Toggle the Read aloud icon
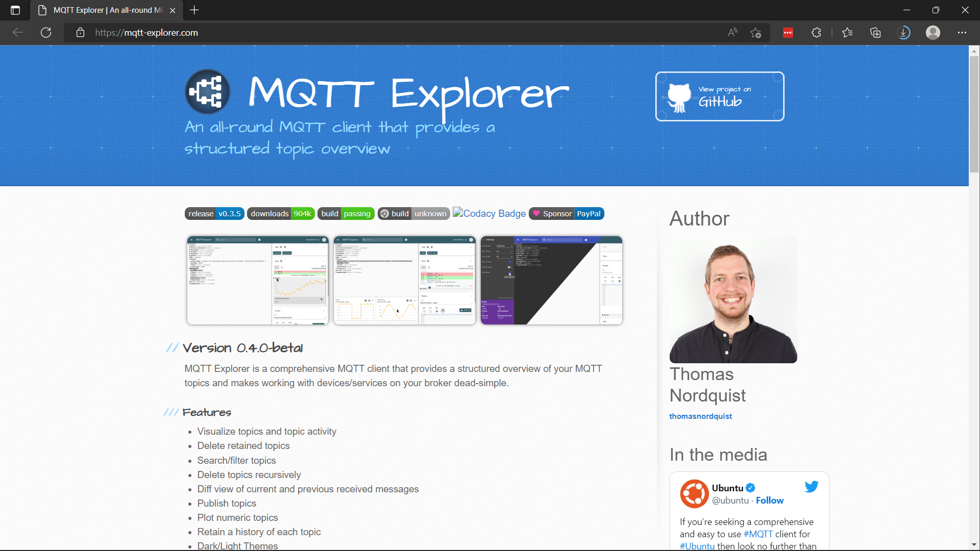Image resolution: width=980 pixels, height=551 pixels. coord(732,33)
